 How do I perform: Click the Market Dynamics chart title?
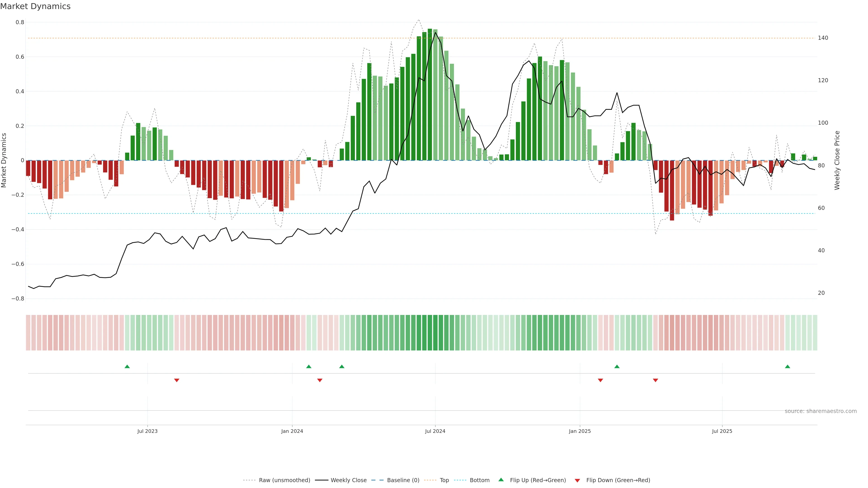[x=35, y=6]
